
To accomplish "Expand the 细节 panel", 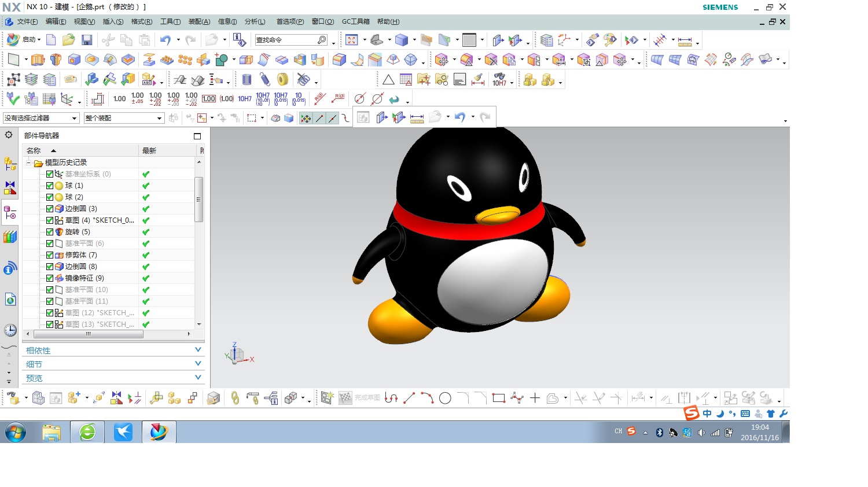I will (x=113, y=364).
